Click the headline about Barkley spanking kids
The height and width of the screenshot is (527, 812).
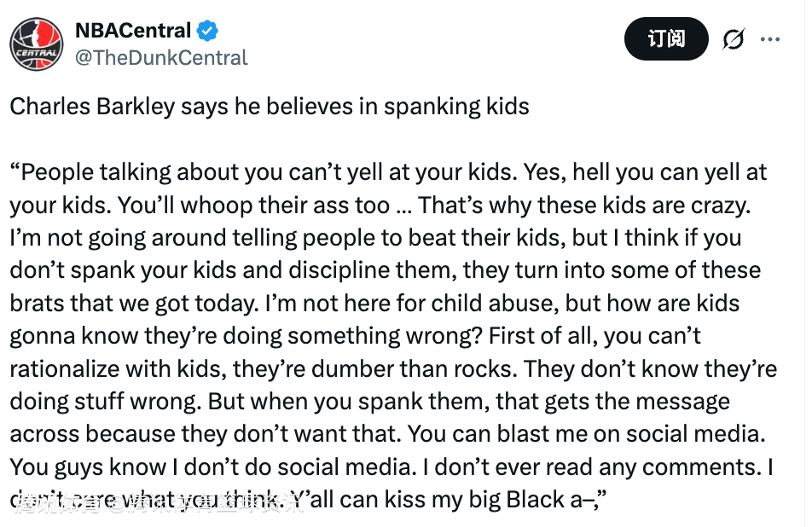coord(270,107)
